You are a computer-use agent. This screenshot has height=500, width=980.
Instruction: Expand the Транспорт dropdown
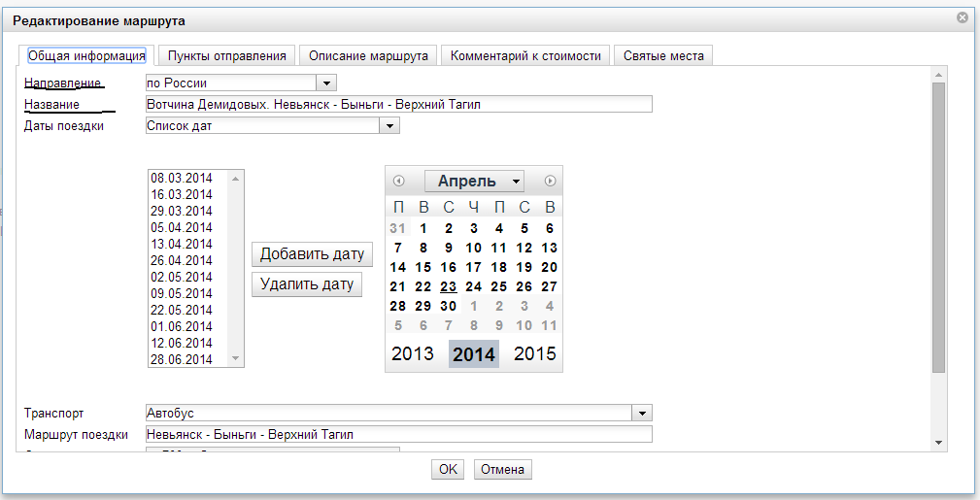642,413
